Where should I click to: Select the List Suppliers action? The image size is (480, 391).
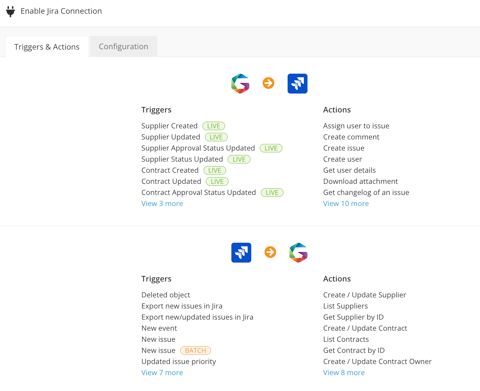pos(345,306)
